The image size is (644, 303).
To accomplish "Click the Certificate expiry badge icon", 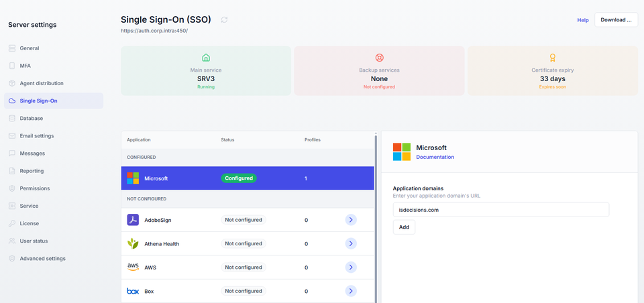I will 552,58.
